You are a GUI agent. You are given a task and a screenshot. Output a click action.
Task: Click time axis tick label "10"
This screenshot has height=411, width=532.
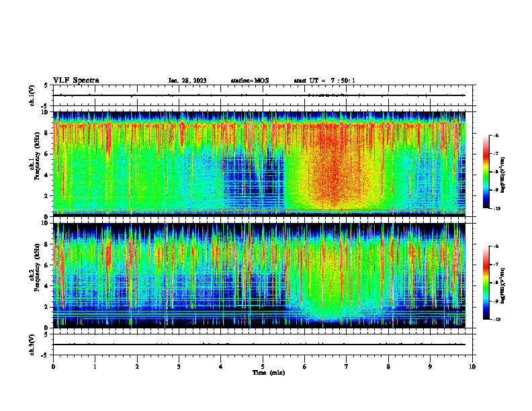coord(472,367)
